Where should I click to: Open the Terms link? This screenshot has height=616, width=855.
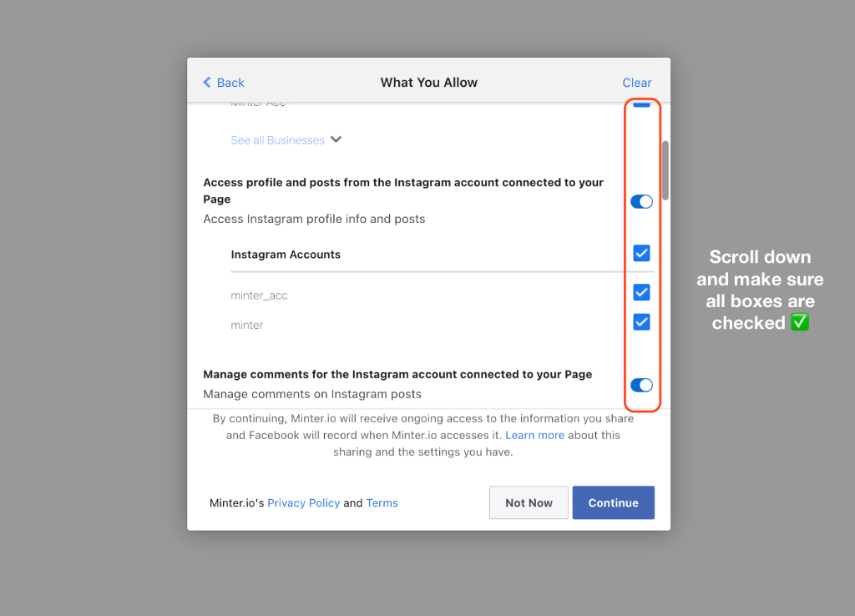382,503
